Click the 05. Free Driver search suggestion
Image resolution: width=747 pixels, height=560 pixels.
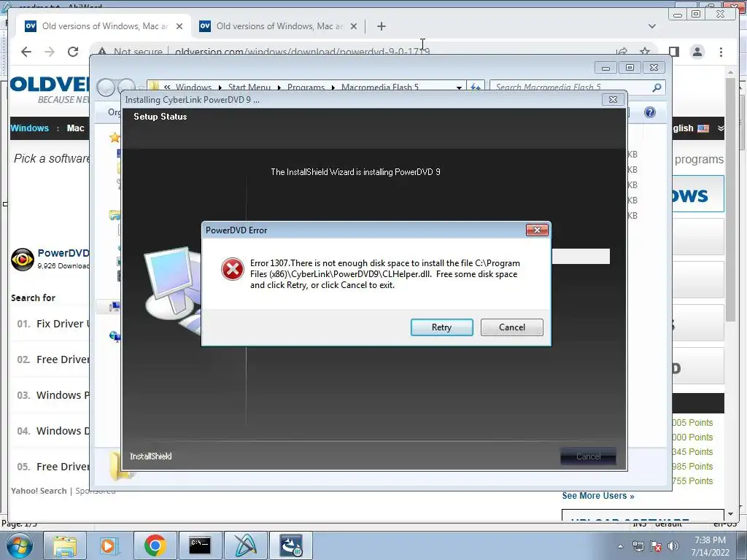[53, 467]
